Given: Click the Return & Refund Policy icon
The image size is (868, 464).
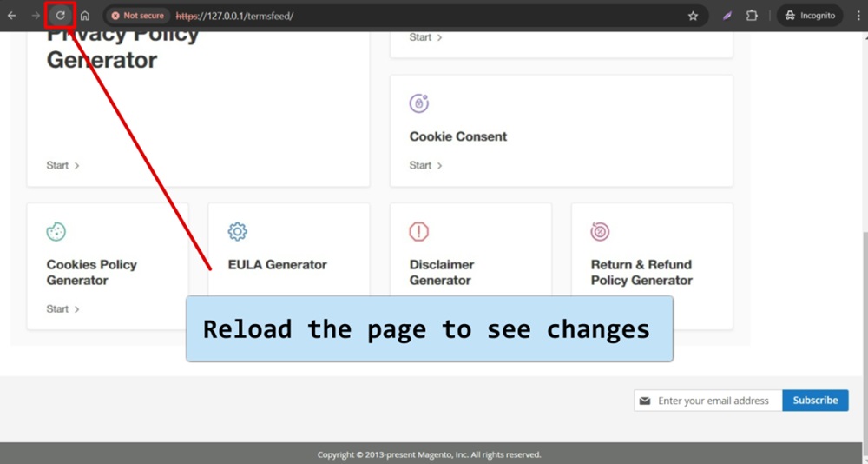Looking at the screenshot, I should [x=600, y=231].
